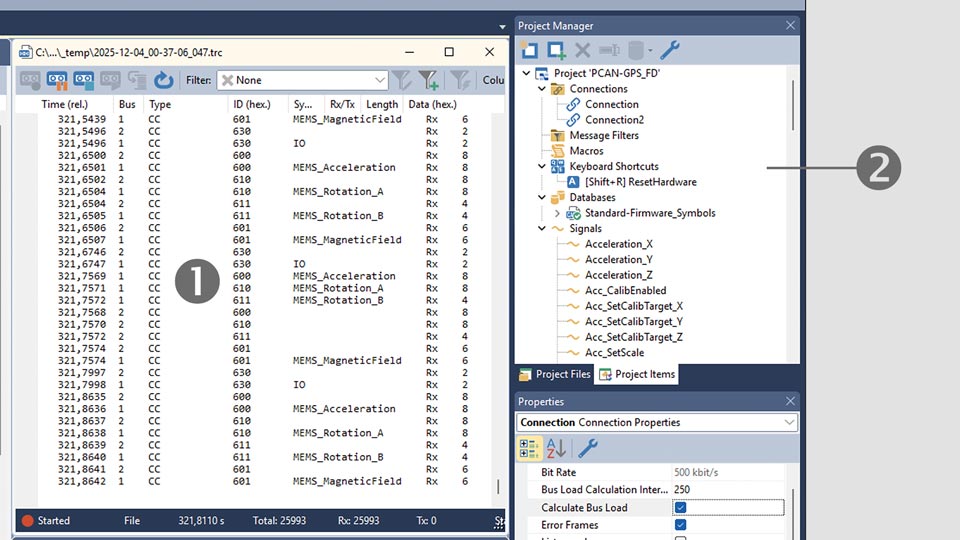
Task: Click the gray recorder icon in tracer toolbar
Action: (x=30, y=80)
